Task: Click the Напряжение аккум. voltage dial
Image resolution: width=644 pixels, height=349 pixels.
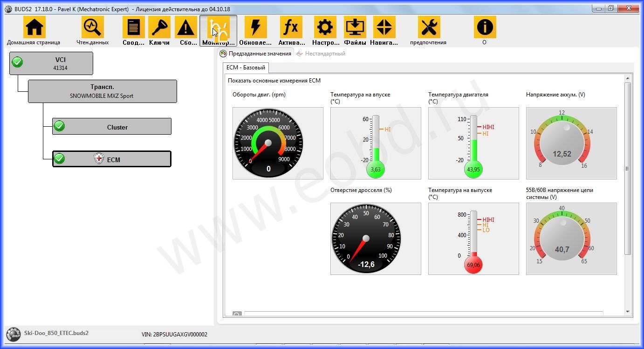Action: [571, 143]
